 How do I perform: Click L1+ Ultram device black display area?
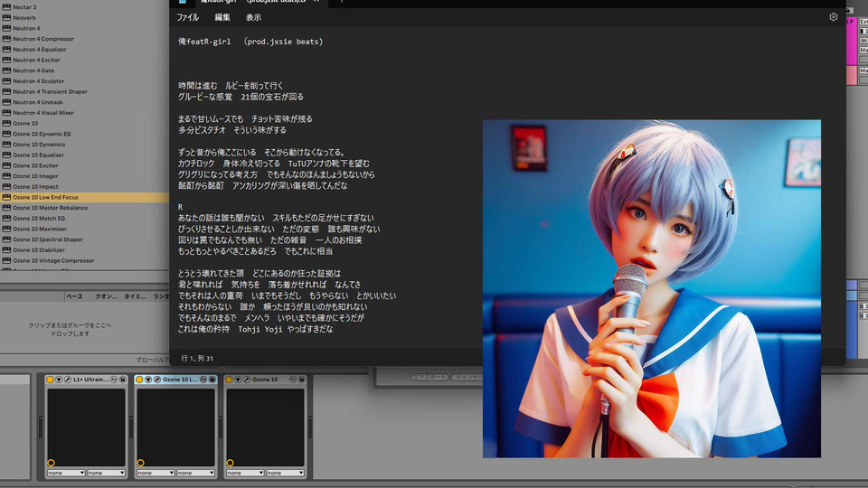[x=87, y=427]
